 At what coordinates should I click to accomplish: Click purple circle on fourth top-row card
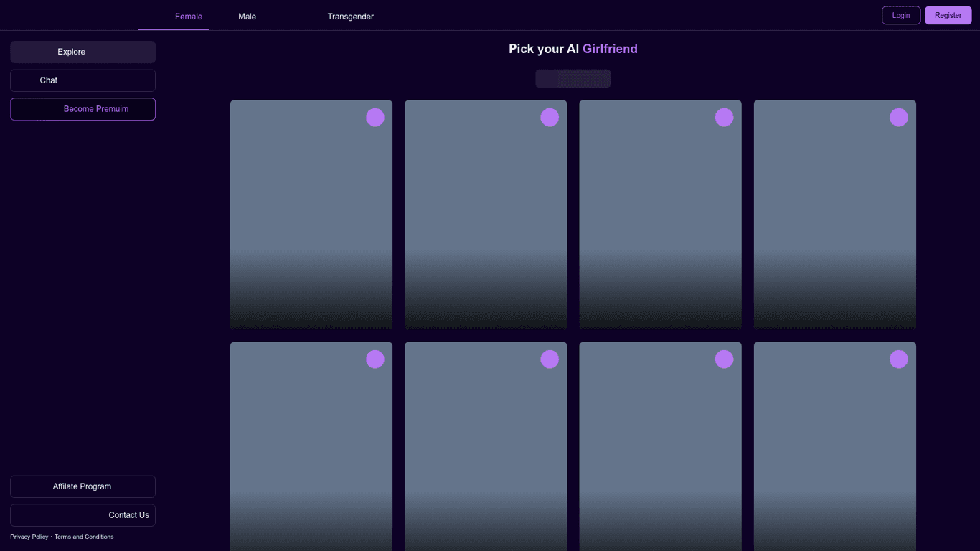899,118
